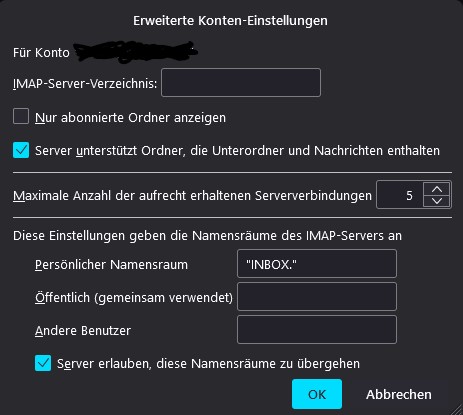This screenshot has height=415, width=463.
Task: Click the connections number field showing 5
Action: coord(400,195)
